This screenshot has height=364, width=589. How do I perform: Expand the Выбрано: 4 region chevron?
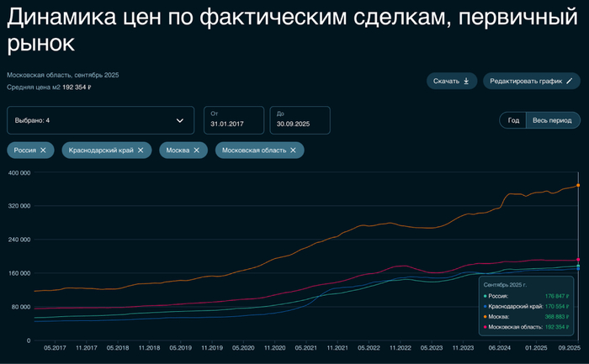coord(179,120)
